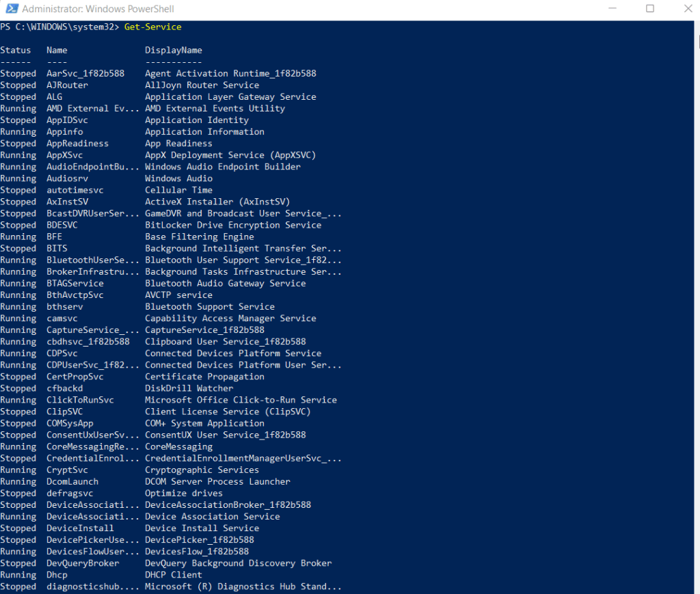Click the Cryptographic Services text
This screenshot has height=594, width=700.
202,470
